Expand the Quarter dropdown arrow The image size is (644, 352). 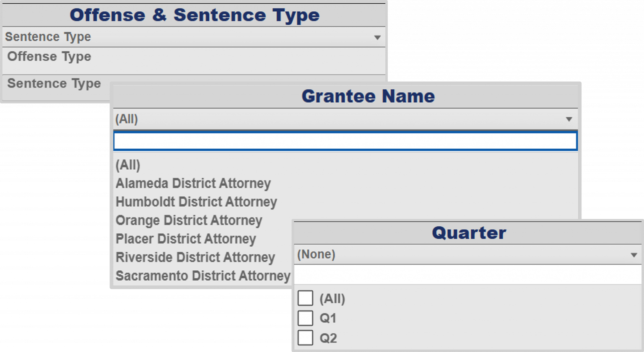pos(634,255)
